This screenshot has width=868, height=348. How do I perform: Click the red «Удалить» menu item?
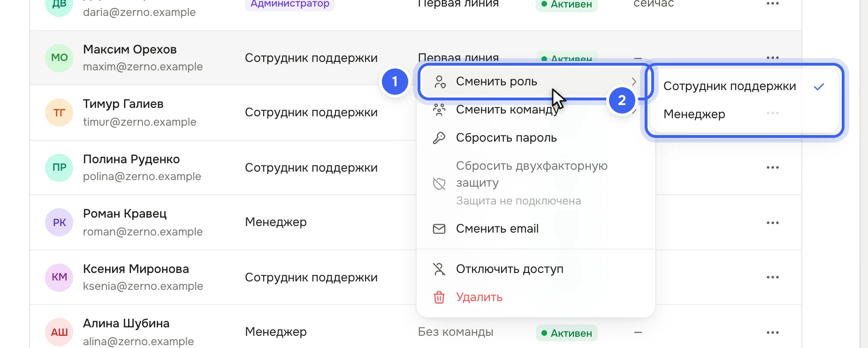point(535,297)
